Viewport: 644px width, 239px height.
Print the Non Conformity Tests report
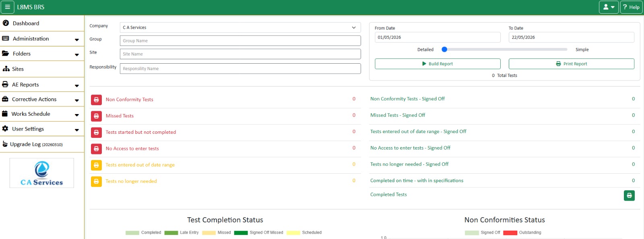[x=96, y=100]
